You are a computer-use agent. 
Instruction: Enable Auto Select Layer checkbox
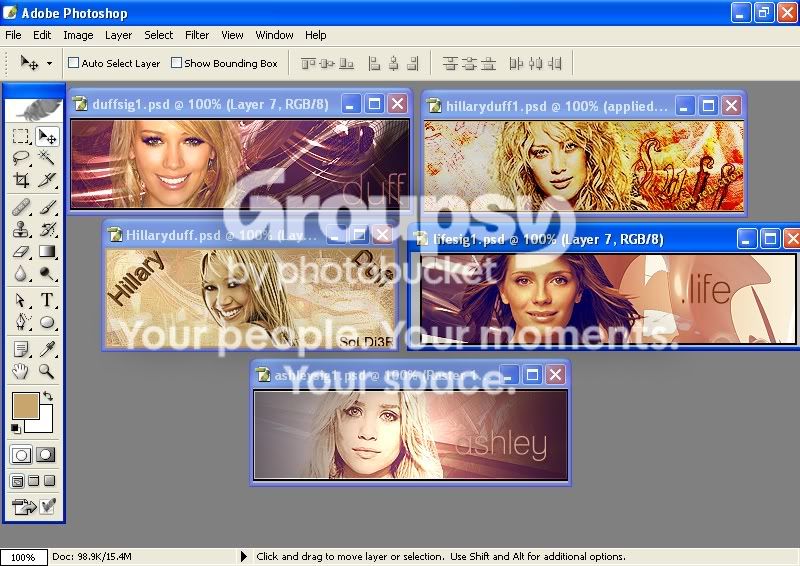pos(73,63)
